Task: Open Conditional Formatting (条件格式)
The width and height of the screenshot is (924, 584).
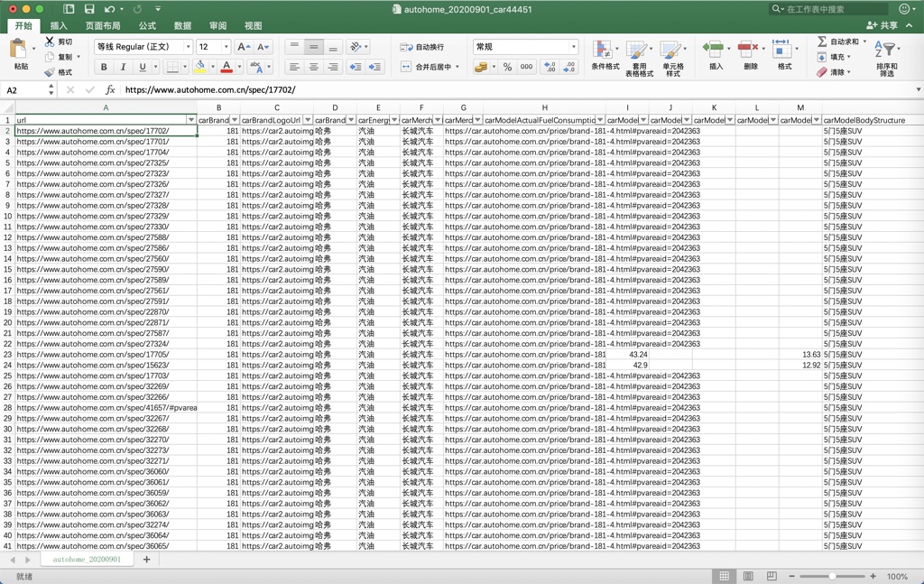Action: click(x=605, y=55)
